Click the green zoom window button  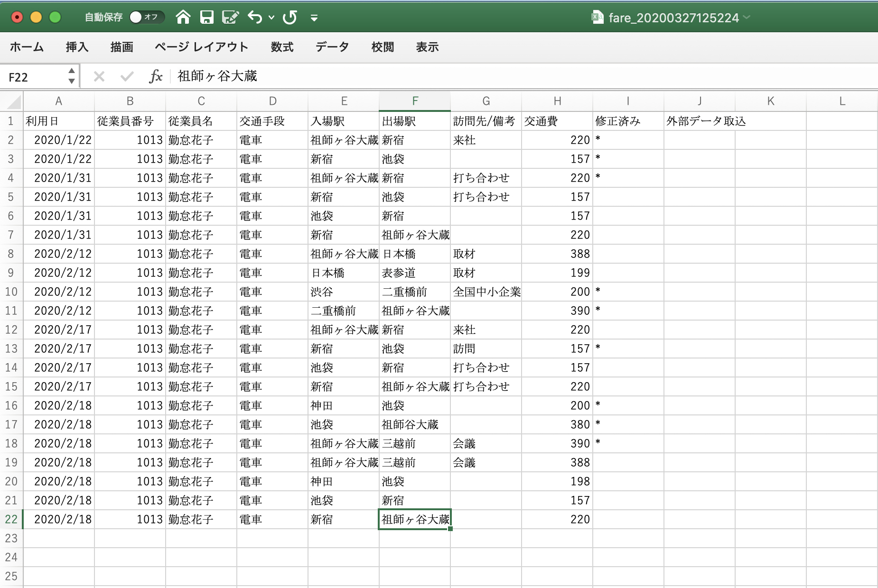(55, 18)
